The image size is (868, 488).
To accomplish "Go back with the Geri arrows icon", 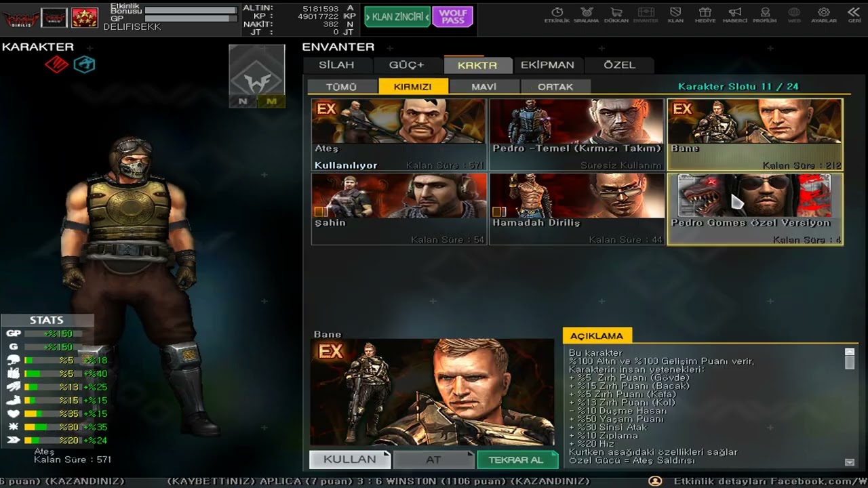I will (x=854, y=15).
